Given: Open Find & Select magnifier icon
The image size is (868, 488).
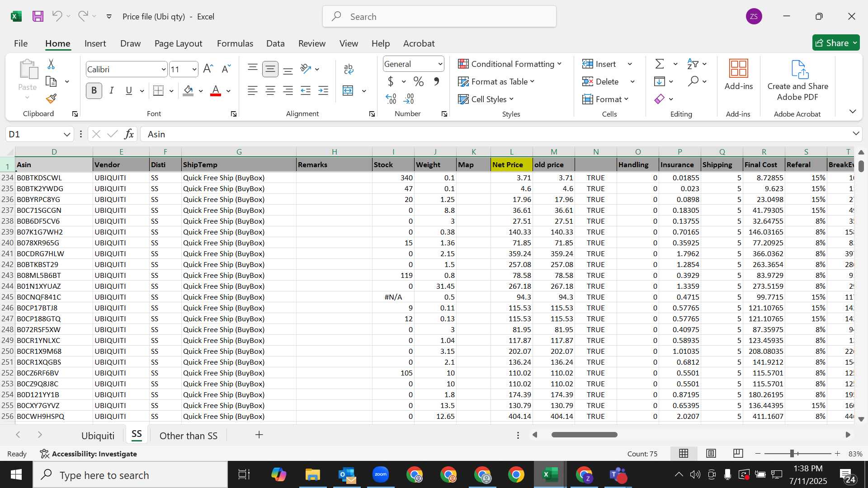Looking at the screenshot, I should 693,82.
